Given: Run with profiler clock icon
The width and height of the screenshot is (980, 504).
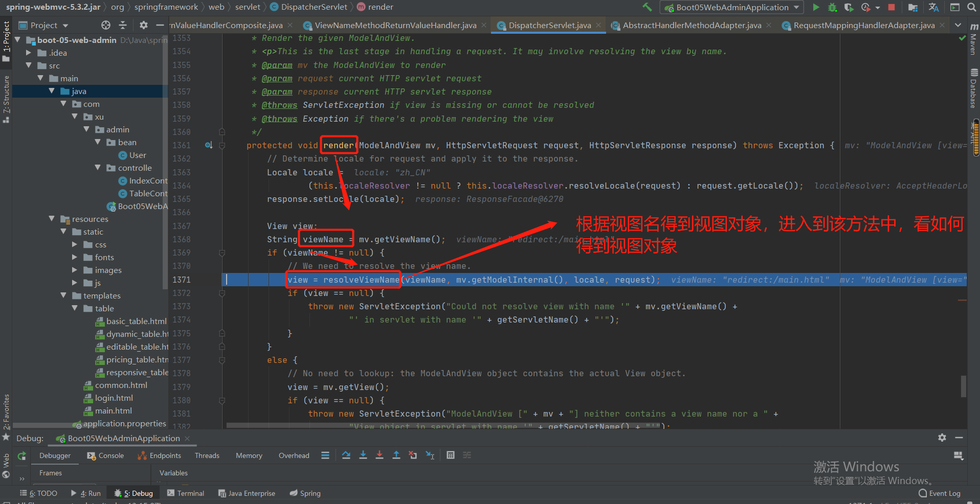Looking at the screenshot, I should (x=865, y=7).
